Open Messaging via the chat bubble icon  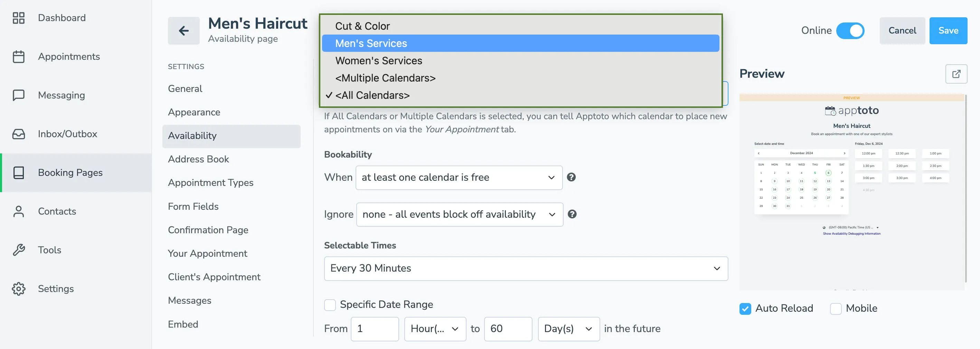[x=18, y=95]
